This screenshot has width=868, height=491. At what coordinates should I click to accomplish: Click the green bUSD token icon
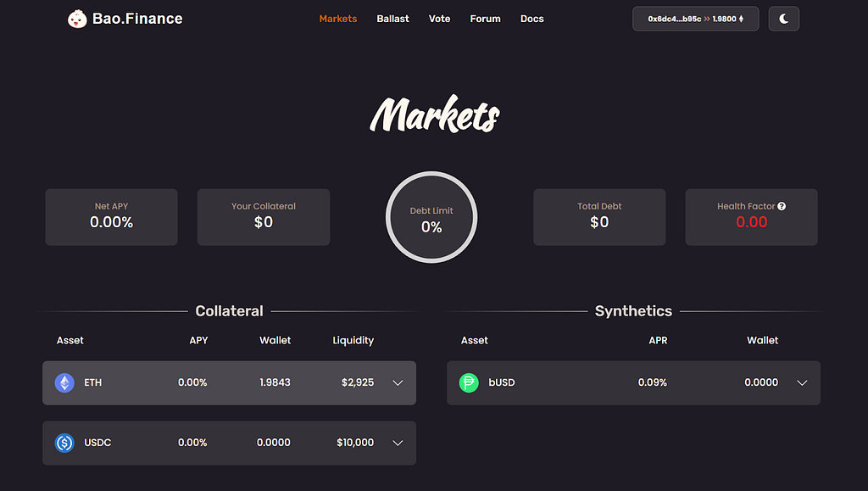468,382
